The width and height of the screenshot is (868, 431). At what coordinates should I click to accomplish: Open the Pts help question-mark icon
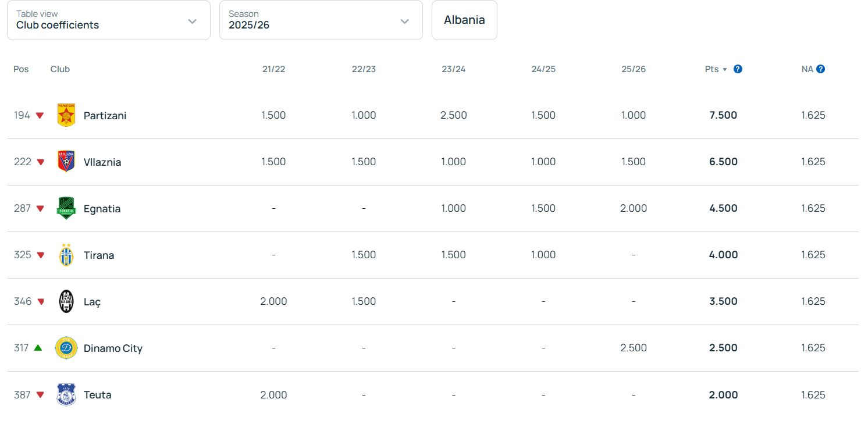click(x=738, y=69)
